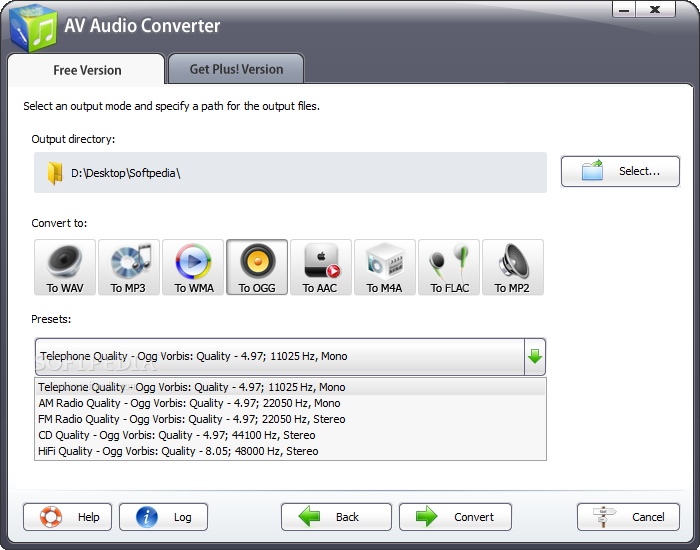Select the To OGG format button
The image size is (700, 550).
click(x=257, y=267)
